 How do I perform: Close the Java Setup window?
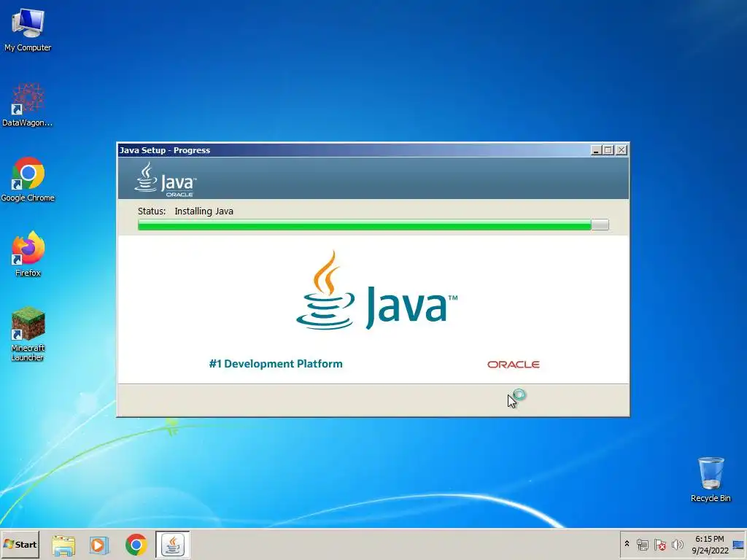(622, 150)
